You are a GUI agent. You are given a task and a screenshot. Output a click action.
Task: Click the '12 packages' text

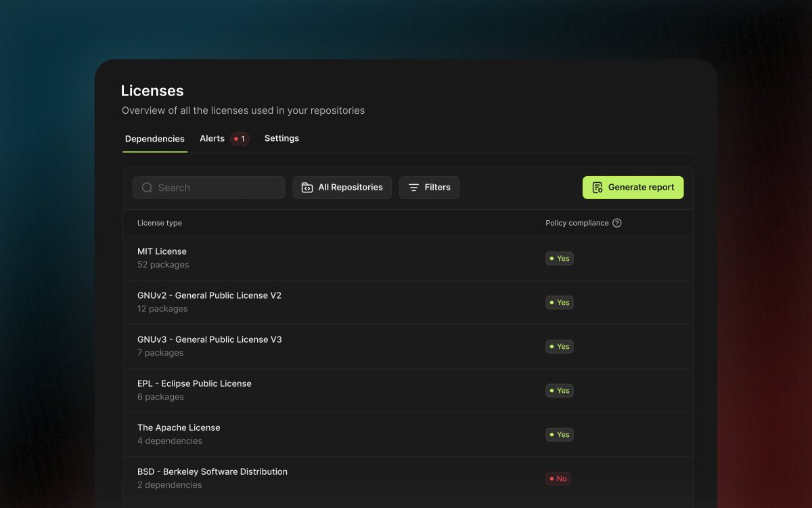pyautogui.click(x=162, y=309)
